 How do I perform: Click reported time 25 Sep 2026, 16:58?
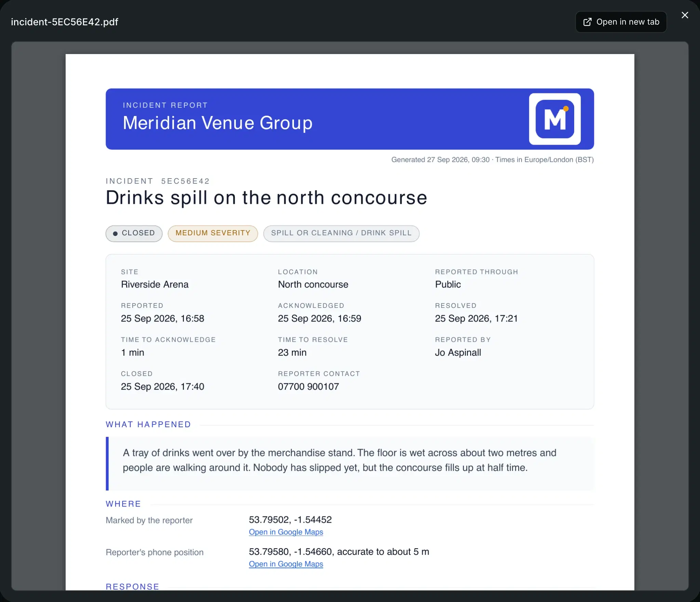coord(162,318)
